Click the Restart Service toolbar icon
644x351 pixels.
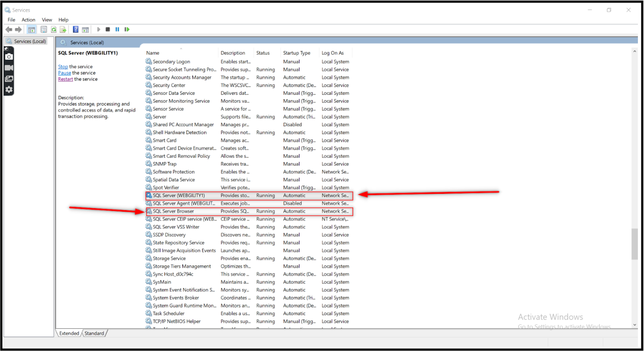127,30
